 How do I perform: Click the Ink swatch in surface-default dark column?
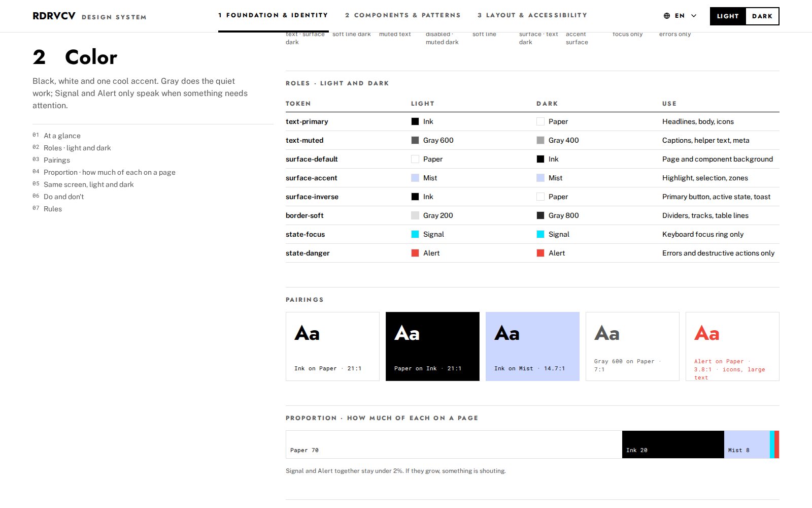pyautogui.click(x=540, y=159)
